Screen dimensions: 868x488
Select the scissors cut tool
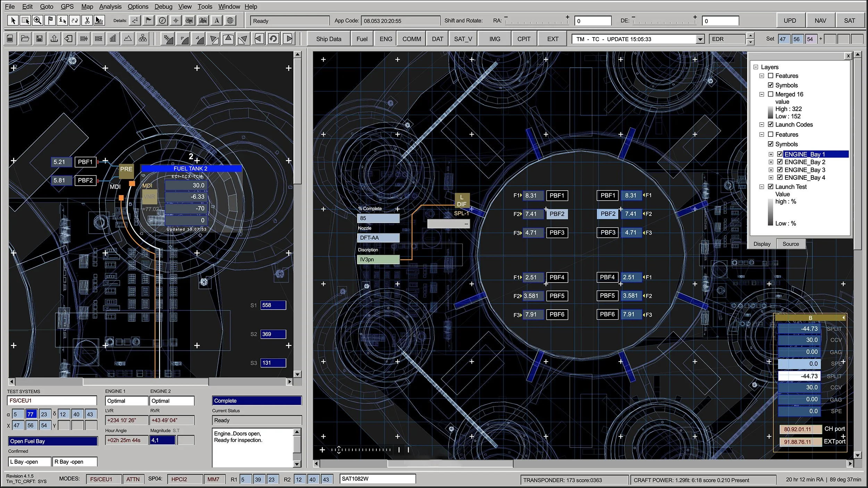(86, 20)
